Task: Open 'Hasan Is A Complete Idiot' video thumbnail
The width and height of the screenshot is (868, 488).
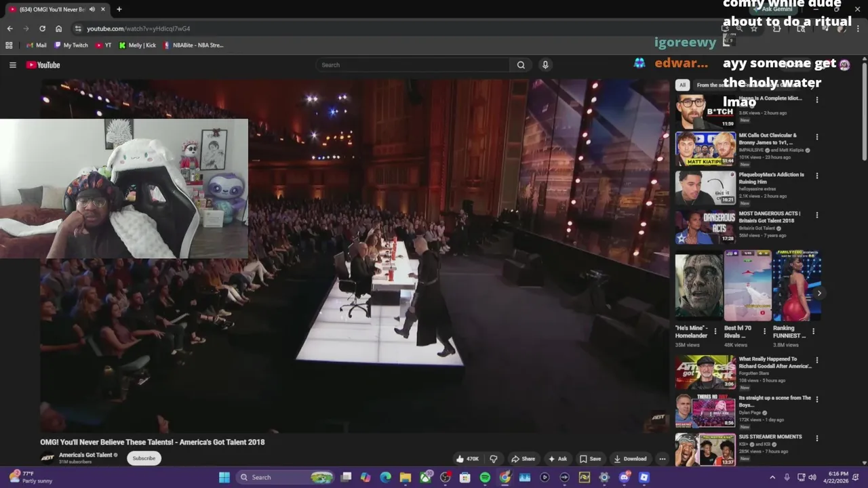Action: click(x=705, y=111)
